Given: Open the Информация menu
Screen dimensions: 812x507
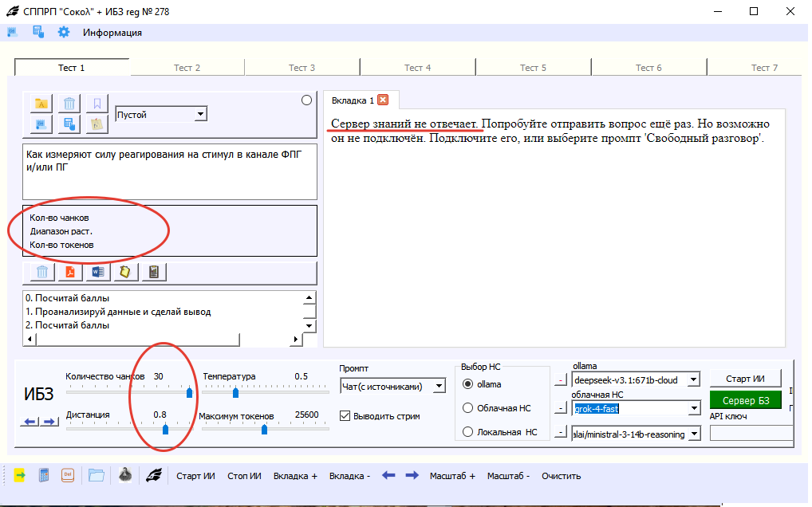Looking at the screenshot, I should click(112, 33).
